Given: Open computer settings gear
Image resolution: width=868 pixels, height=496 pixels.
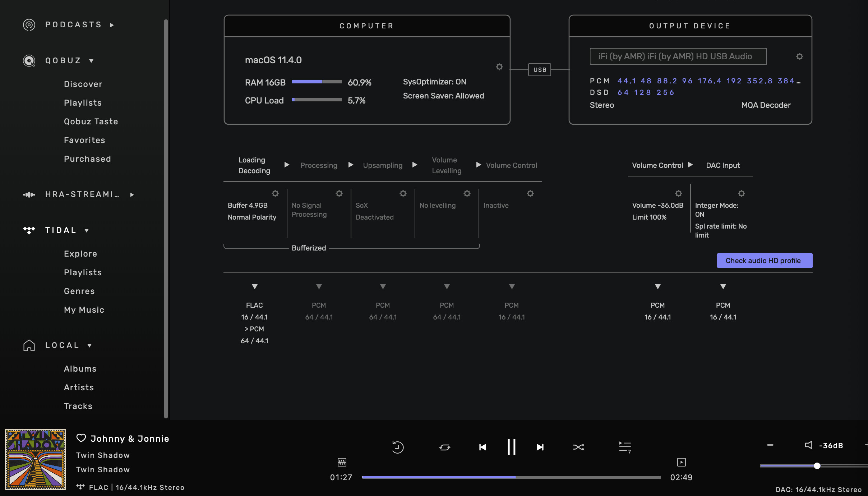Looking at the screenshot, I should pyautogui.click(x=499, y=67).
